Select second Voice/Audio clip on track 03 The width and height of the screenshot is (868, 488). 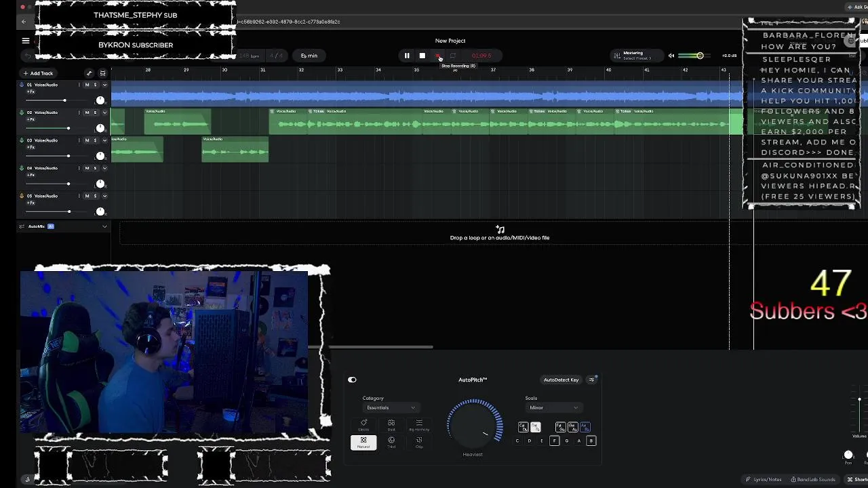point(235,149)
